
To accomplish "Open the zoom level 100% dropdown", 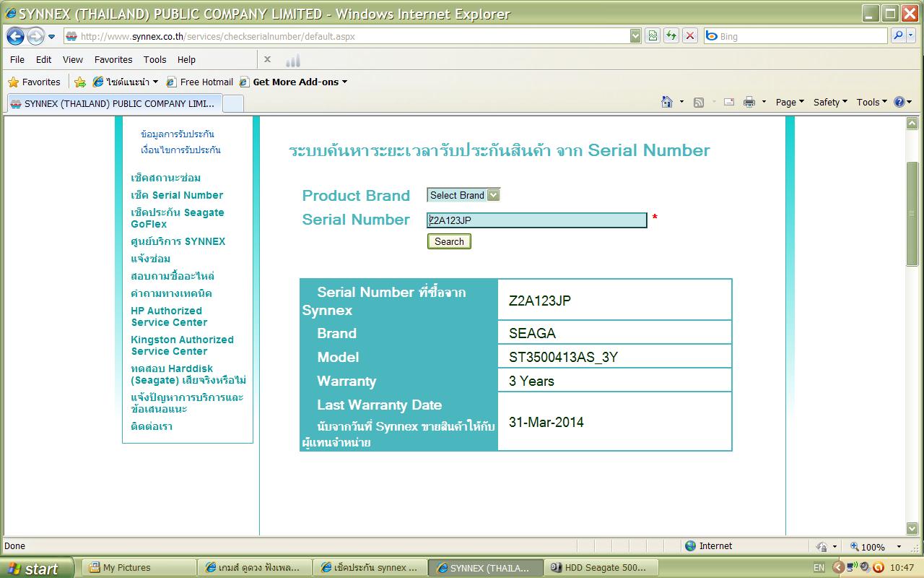I will 899,547.
